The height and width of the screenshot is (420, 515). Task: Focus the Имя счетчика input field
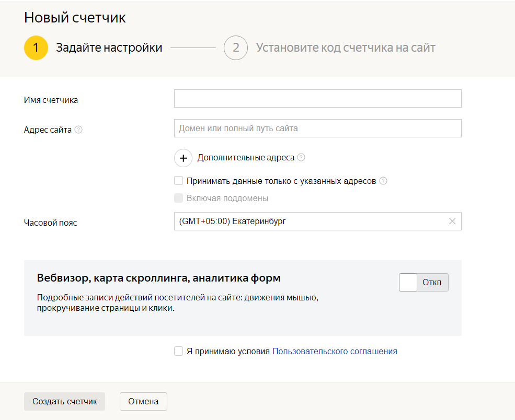point(317,99)
